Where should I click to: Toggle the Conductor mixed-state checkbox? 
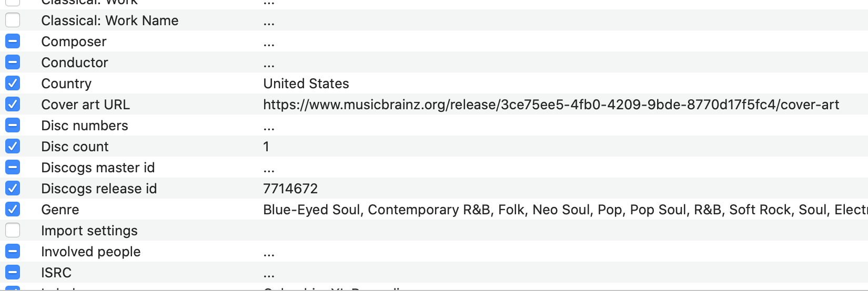coord(13,63)
